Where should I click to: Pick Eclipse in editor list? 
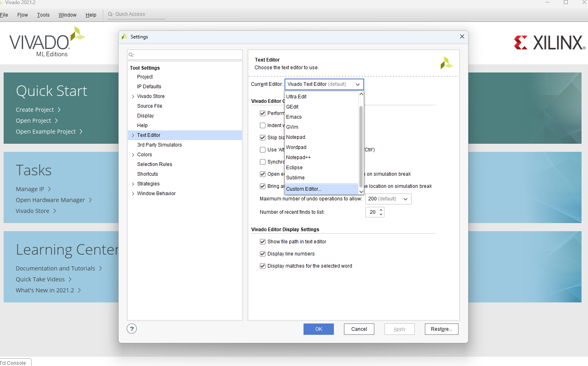[x=322, y=168]
